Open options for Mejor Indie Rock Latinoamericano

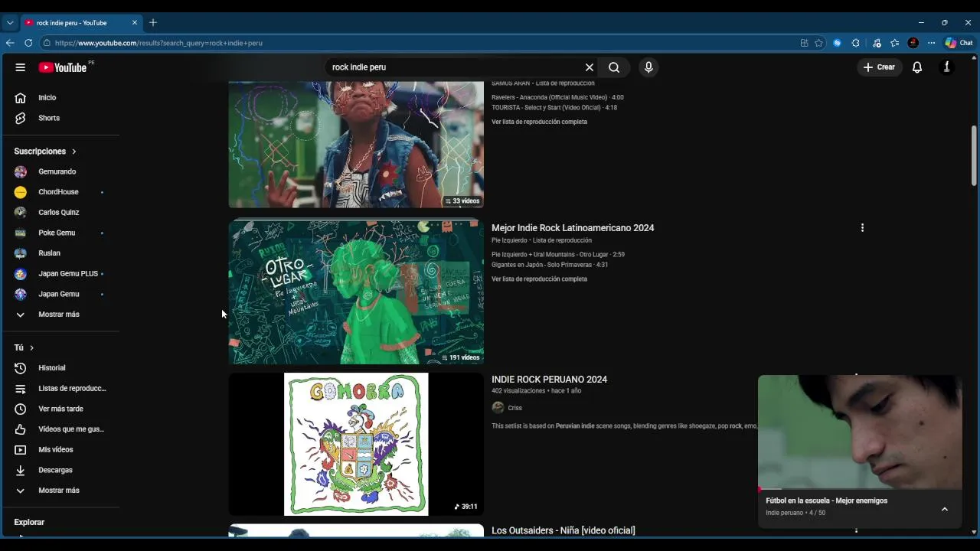coord(862,228)
